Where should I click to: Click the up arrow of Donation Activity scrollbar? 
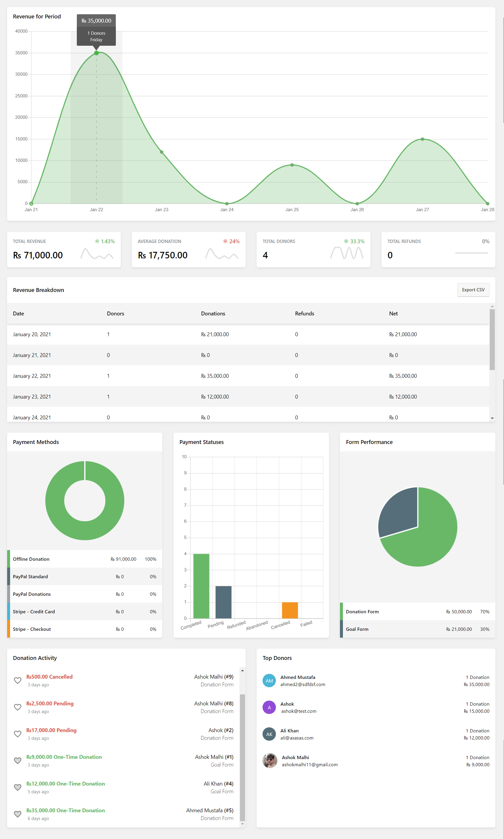click(242, 671)
